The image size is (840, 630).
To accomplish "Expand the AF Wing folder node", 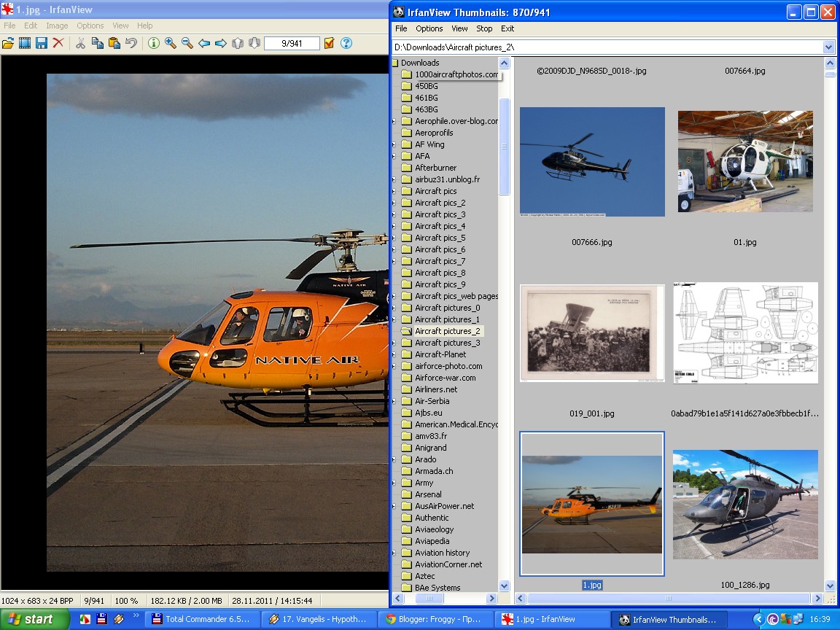I will (394, 144).
